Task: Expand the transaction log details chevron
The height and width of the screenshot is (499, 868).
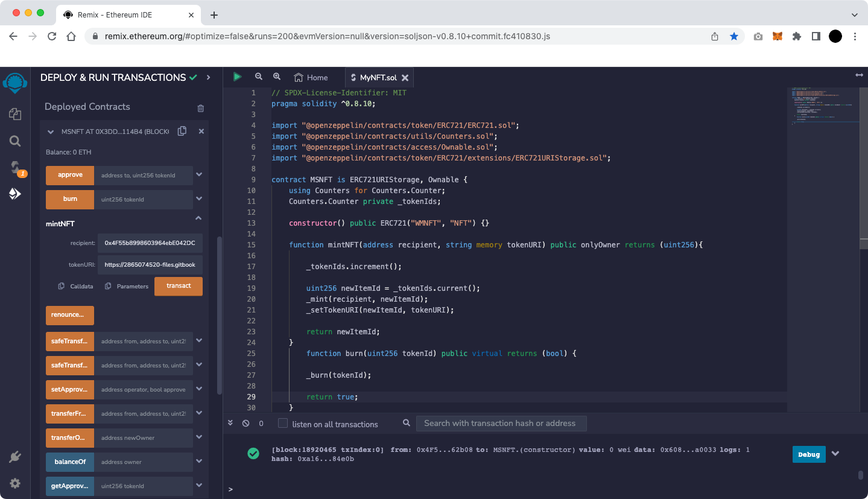Action: [835, 454]
